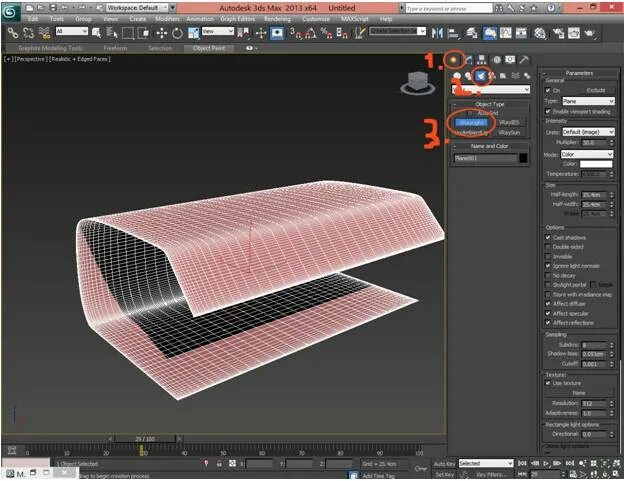Toggle the Affect diffuse checkbox
Viewport: 624px width, 481px height.
(x=548, y=304)
